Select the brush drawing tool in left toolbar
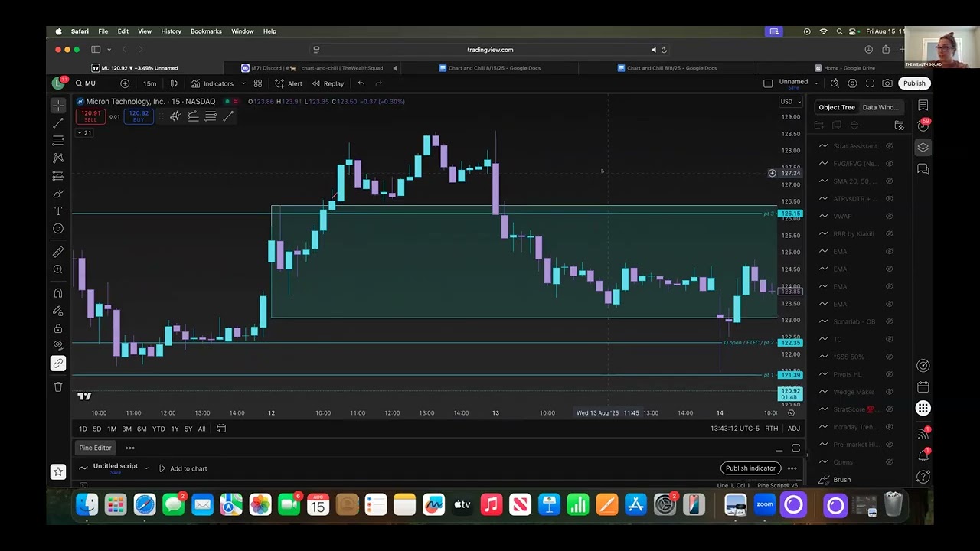 (x=58, y=194)
